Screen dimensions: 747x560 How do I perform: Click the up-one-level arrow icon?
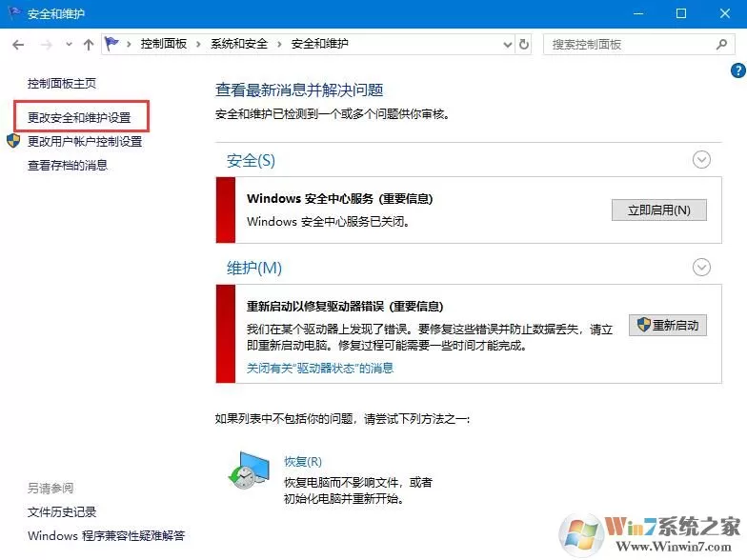tap(88, 45)
